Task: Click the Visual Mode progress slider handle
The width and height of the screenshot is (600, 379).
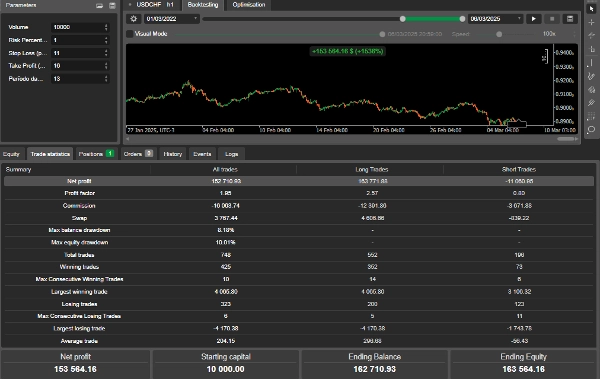Action: point(382,34)
